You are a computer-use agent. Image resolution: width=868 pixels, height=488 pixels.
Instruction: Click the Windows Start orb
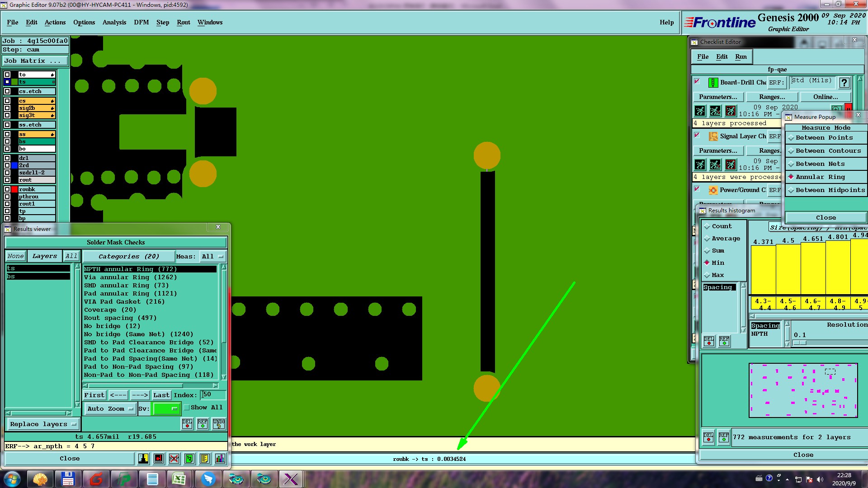pyautogui.click(x=12, y=479)
